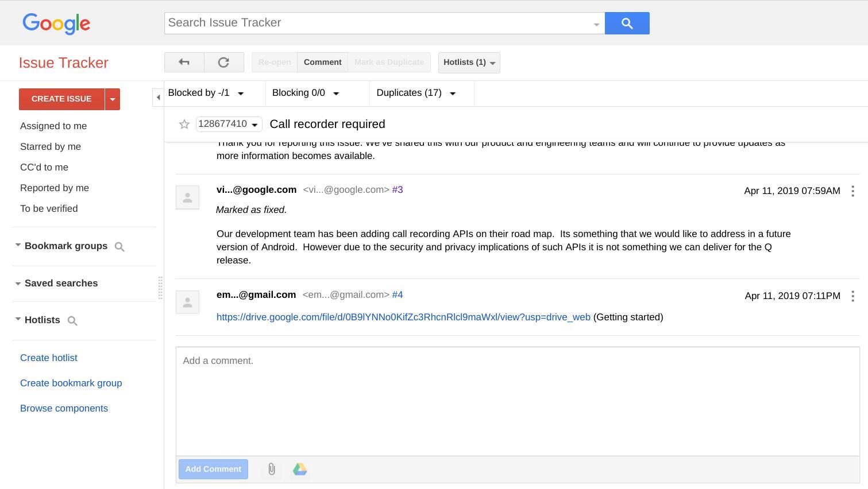868x489 pixels.
Task: Click em...@gmail.com author name
Action: click(x=256, y=295)
